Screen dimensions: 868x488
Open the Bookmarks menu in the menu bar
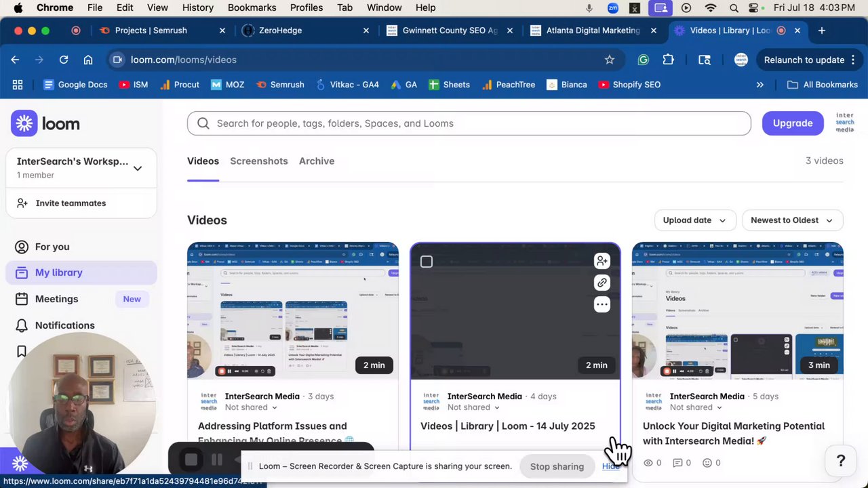252,7
